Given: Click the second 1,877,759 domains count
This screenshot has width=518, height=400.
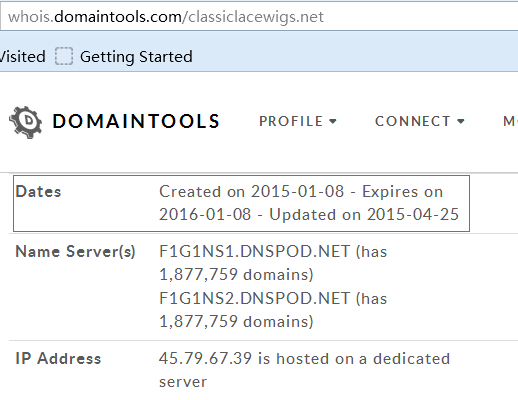Looking at the screenshot, I should (235, 322).
